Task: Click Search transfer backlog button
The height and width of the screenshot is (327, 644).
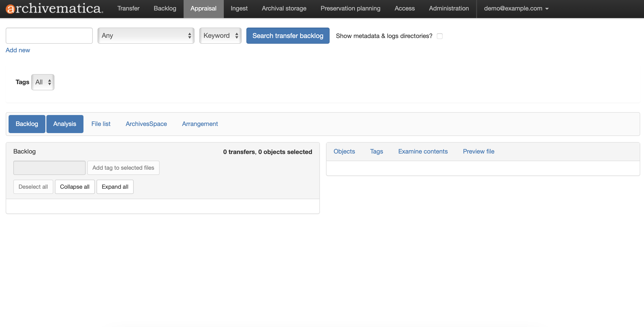Action: 288,36
